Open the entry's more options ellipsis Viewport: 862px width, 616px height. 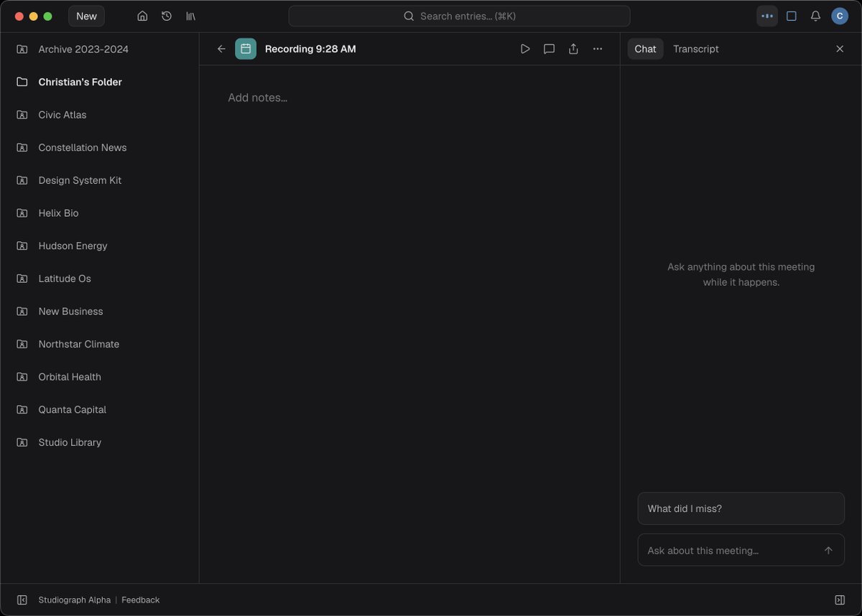[598, 49]
